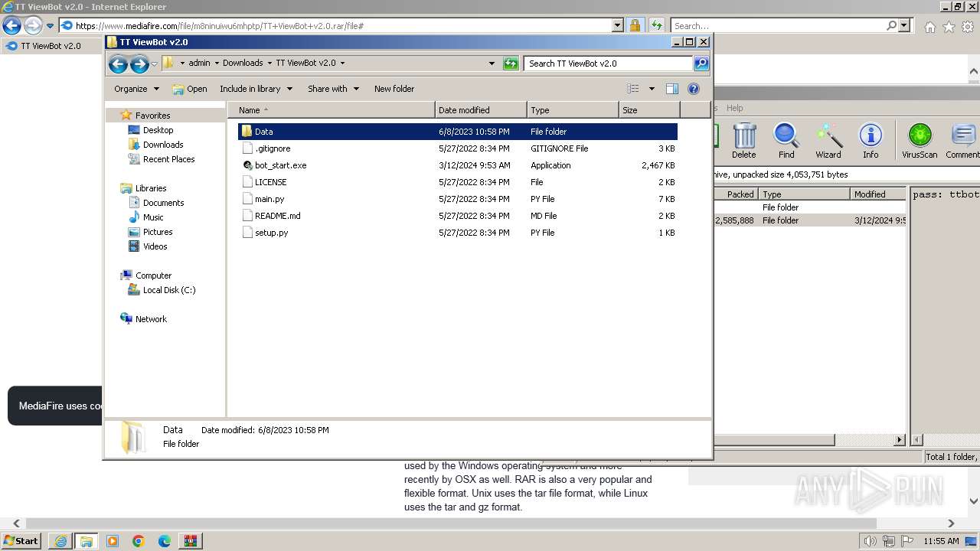Click File Explorer taskbar icon

[x=87, y=541]
